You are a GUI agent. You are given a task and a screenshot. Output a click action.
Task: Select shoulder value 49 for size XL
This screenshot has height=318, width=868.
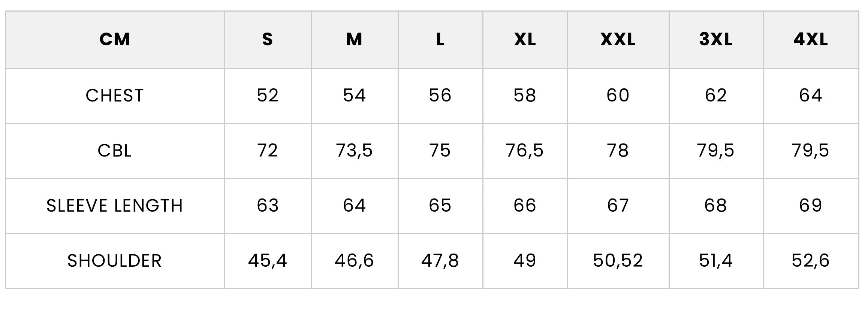tap(525, 261)
